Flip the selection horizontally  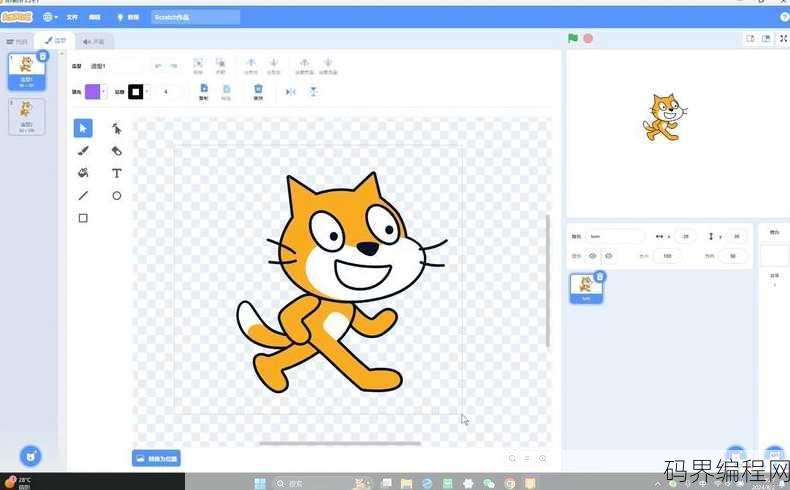pyautogui.click(x=291, y=92)
